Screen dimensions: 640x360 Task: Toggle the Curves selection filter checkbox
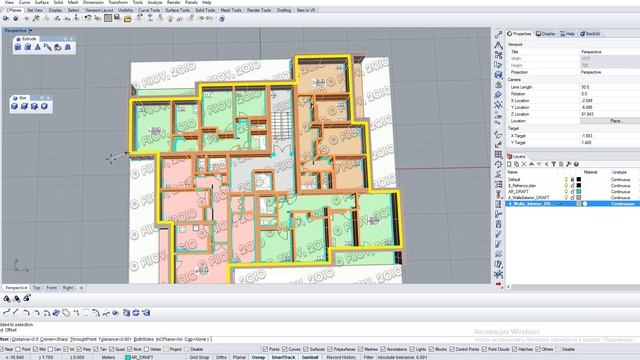(x=285, y=349)
